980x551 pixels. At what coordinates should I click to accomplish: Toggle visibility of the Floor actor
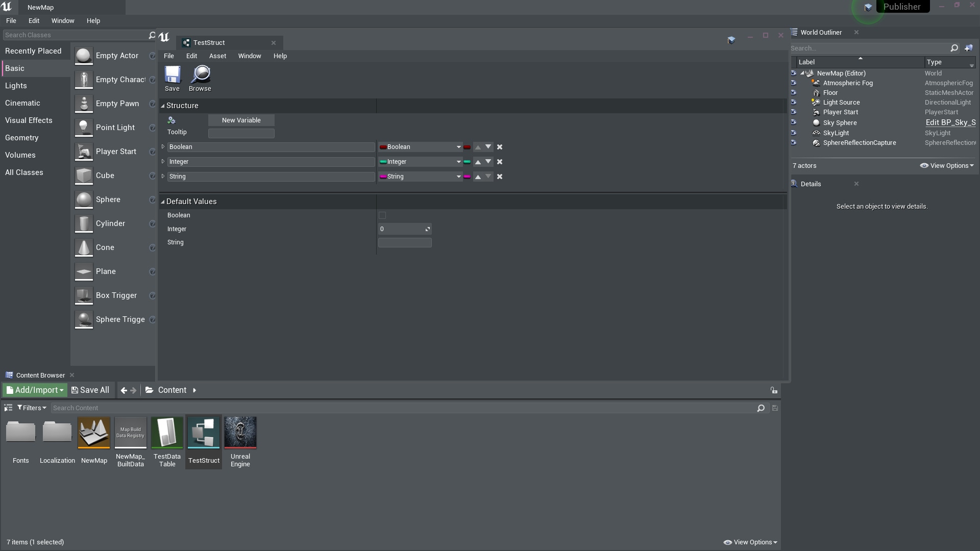pos(794,92)
